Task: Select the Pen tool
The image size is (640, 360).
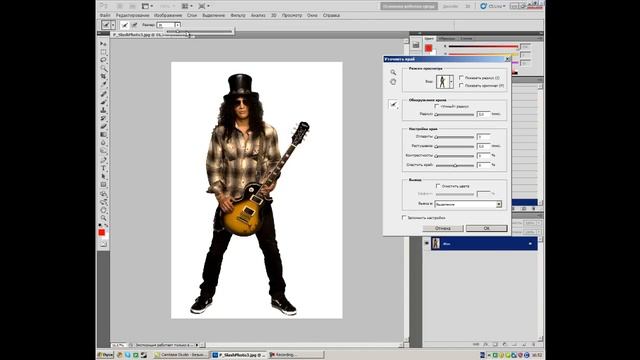Action: (103, 160)
